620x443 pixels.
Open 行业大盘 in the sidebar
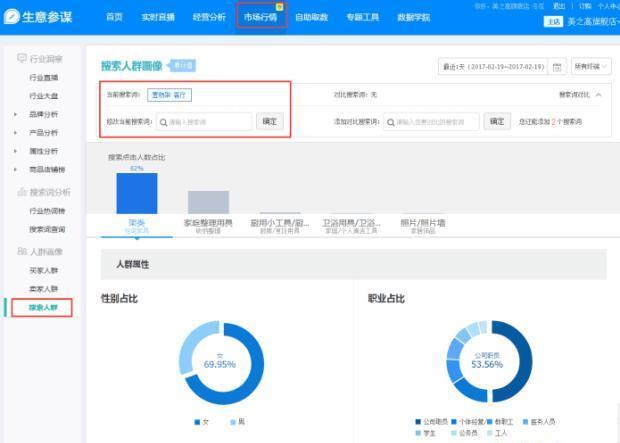(43, 96)
